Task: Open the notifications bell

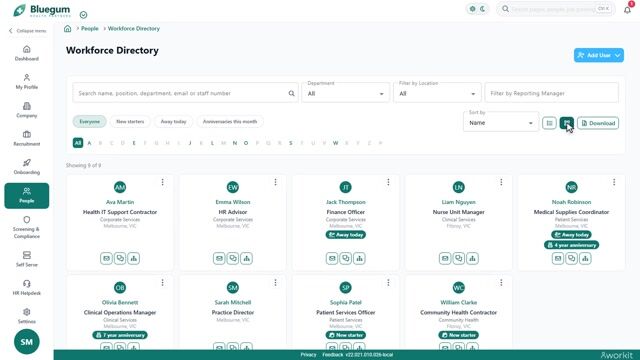Action: 627,10
